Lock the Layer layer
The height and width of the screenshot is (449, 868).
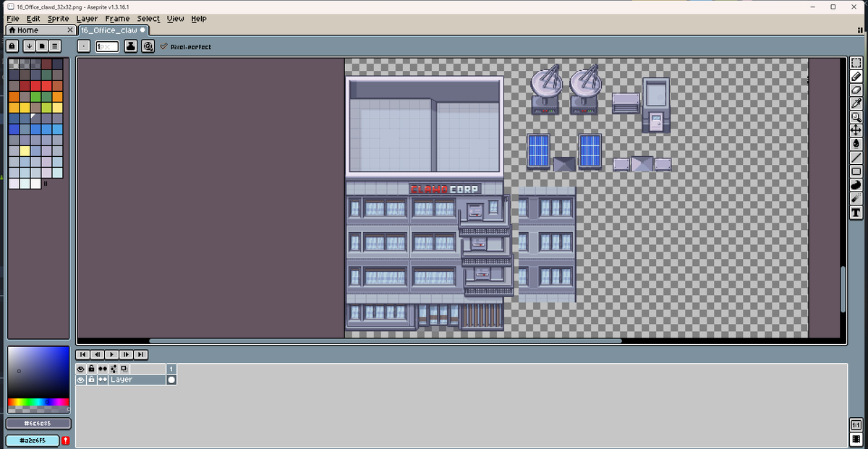coord(91,380)
